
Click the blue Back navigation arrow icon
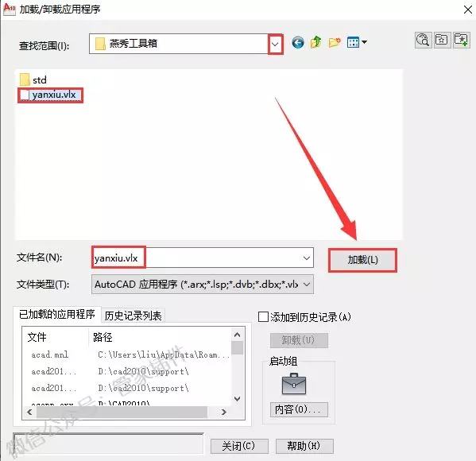coord(298,42)
